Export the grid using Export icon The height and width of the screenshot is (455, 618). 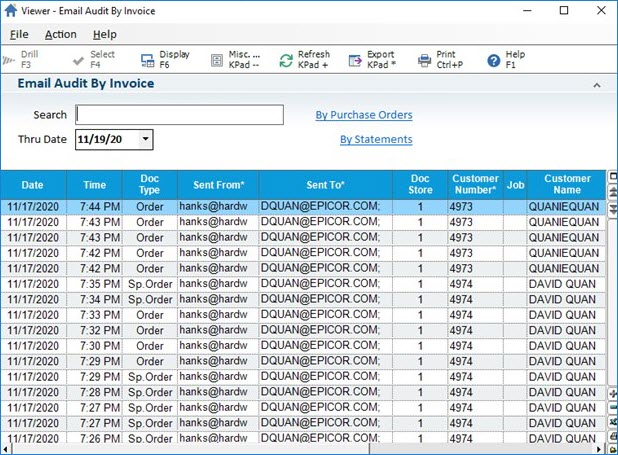[x=356, y=60]
